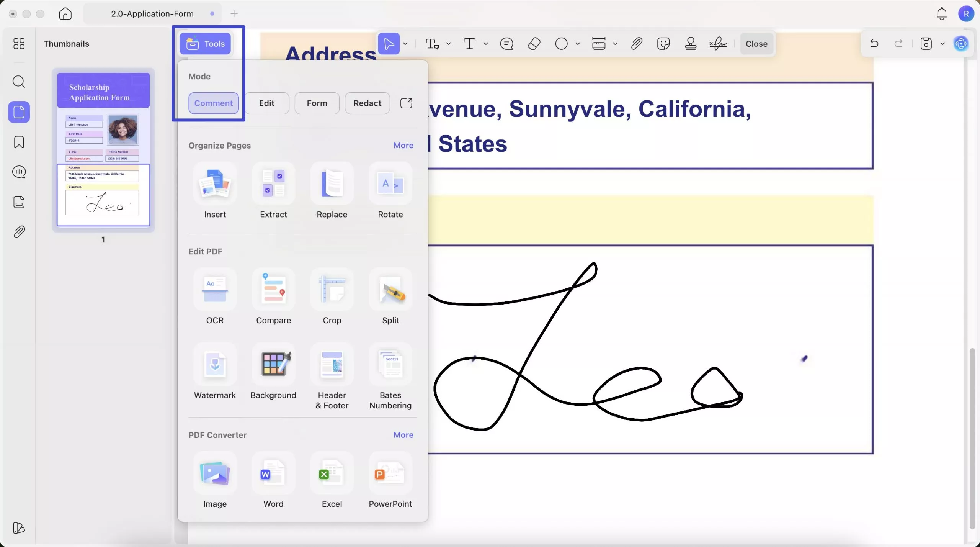This screenshot has width=980, height=547.
Task: Select the Comment mode
Action: pyautogui.click(x=213, y=103)
